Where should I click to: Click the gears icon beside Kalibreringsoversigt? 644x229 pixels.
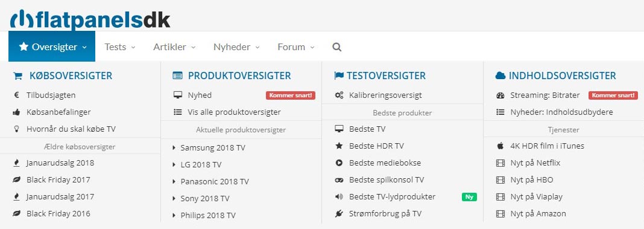(339, 95)
